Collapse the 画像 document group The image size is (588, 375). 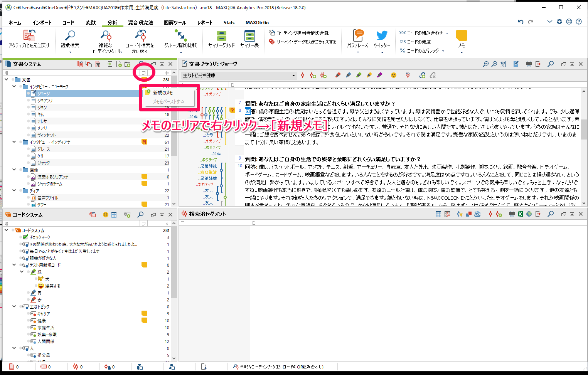14,170
